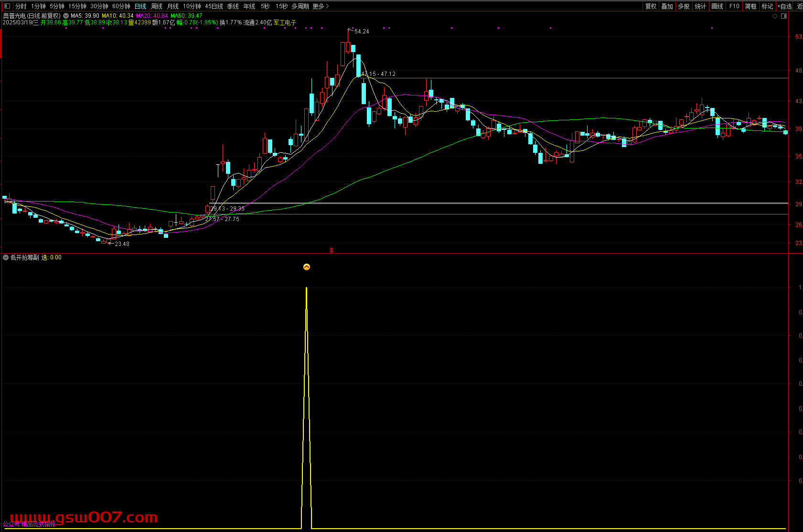Select the 15分钟 period
Screen dimensions: 803x532
pos(77,6)
